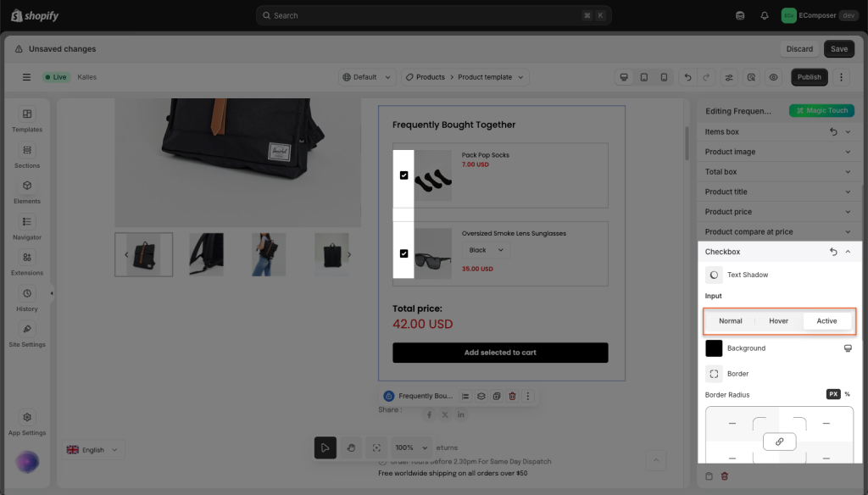Screen dimensions: 868x495
Task: Switch to the Normal state tab
Action: [x=730, y=321]
